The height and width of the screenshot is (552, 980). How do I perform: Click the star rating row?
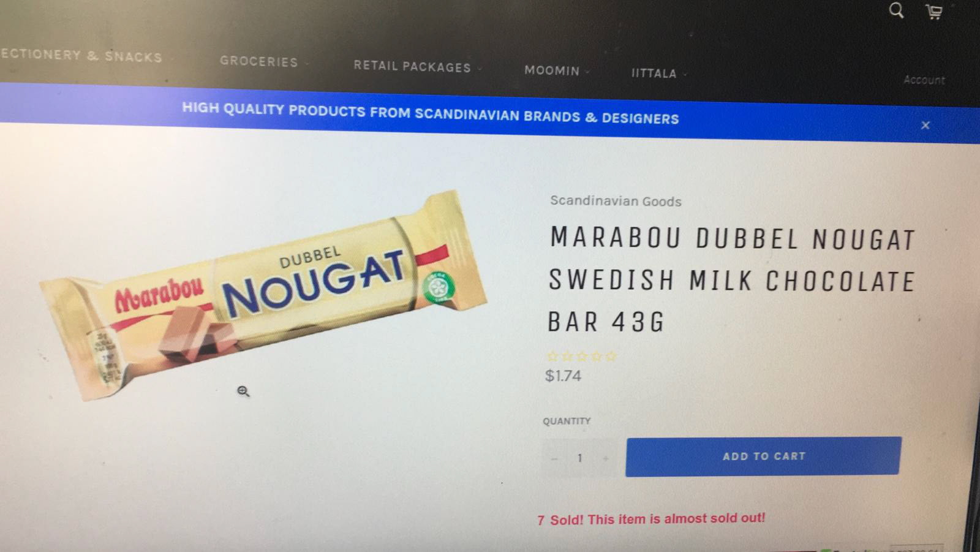pyautogui.click(x=581, y=357)
